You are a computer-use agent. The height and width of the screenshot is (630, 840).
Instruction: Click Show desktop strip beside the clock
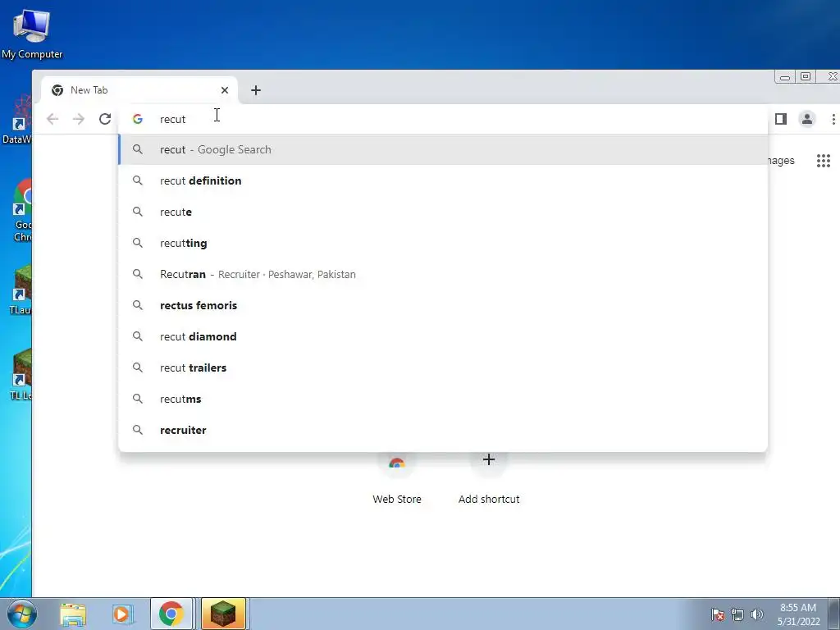834,614
